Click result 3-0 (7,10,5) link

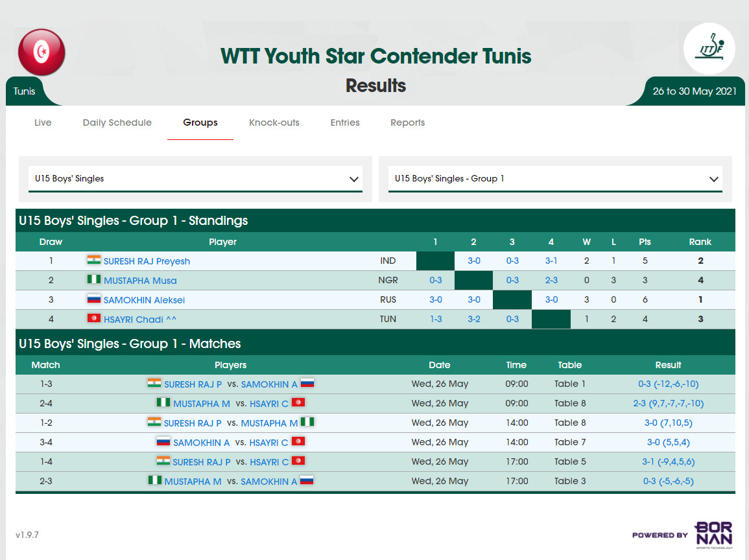click(669, 423)
